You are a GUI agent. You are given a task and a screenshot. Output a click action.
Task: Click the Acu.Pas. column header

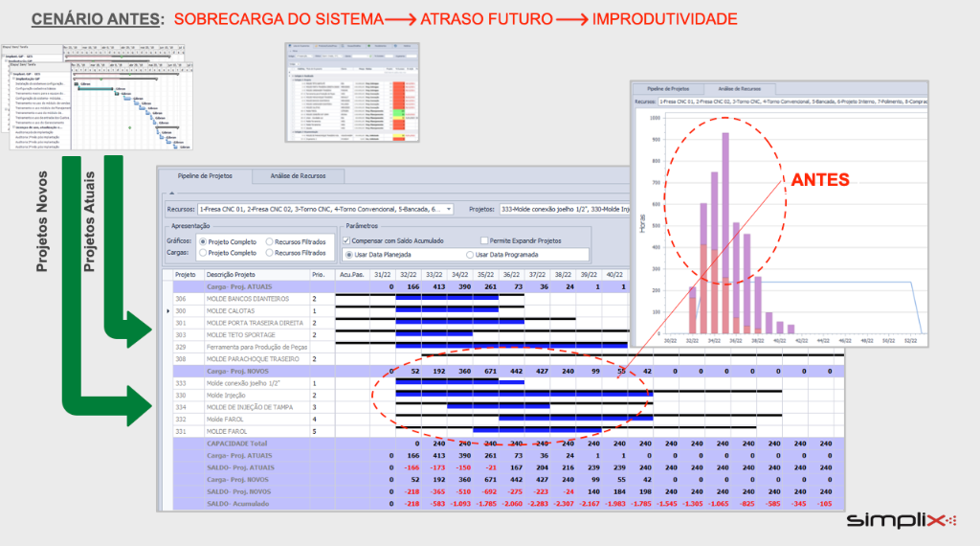point(351,275)
